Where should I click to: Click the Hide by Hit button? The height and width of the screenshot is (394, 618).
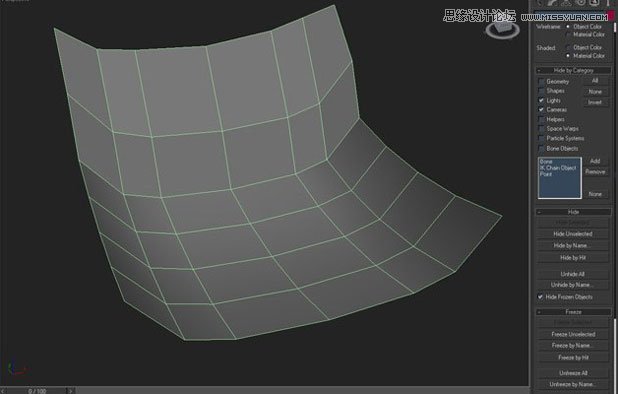coord(573,258)
